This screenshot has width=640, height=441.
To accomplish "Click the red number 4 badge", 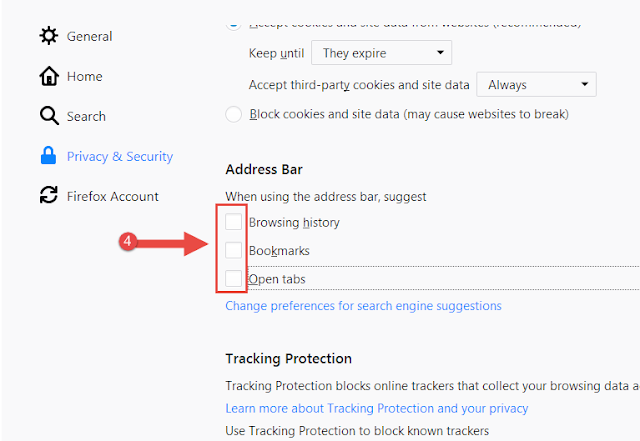I will (128, 241).
